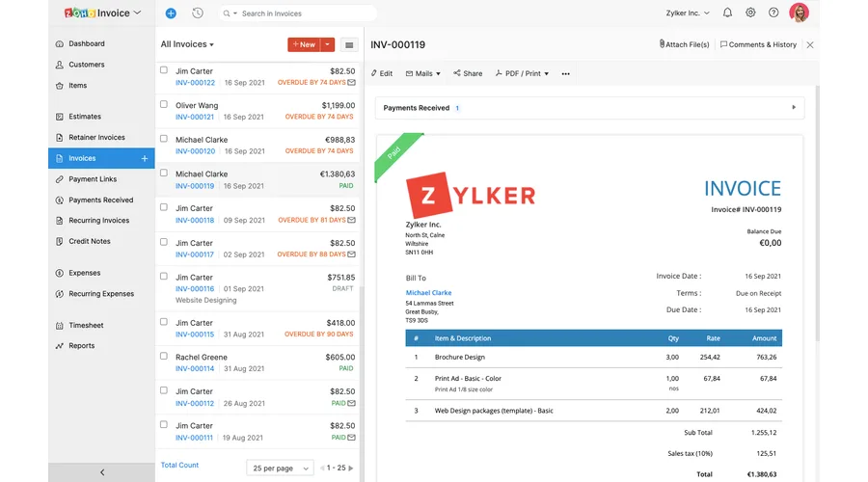Open the help question mark icon

tap(773, 13)
